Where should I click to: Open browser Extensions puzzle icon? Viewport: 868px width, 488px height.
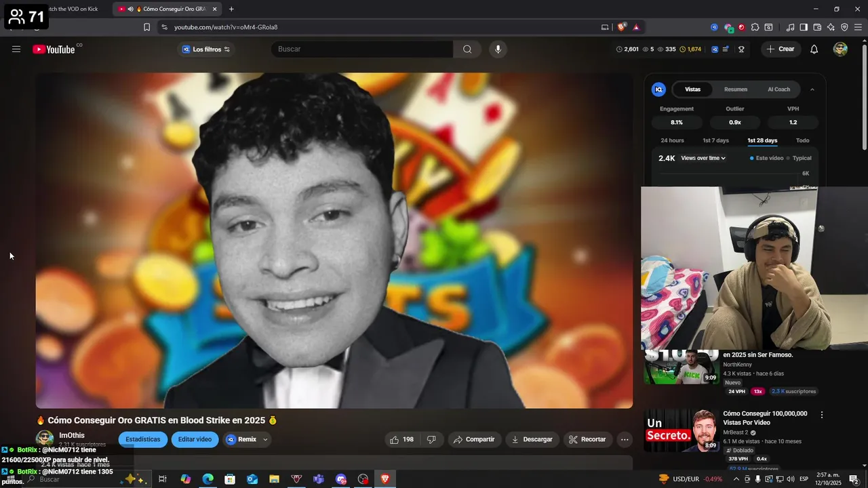point(755,27)
